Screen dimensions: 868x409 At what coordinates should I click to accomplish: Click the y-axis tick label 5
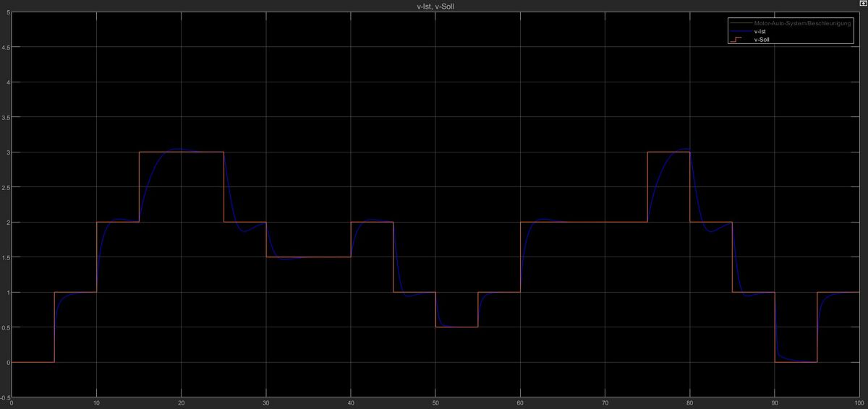[x=7, y=13]
